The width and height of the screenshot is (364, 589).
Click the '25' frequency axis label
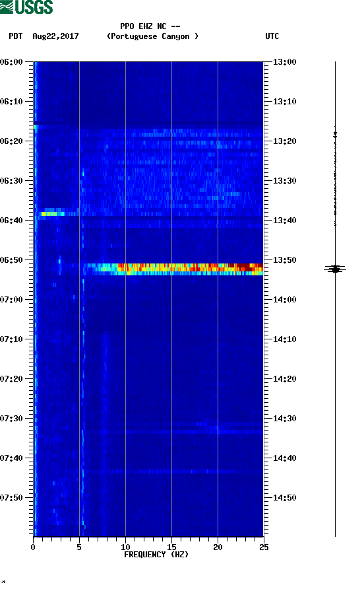pos(264,547)
